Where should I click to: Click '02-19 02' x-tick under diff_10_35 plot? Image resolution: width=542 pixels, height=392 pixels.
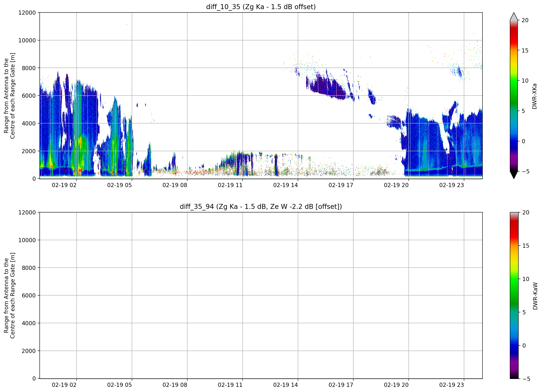tap(64, 185)
